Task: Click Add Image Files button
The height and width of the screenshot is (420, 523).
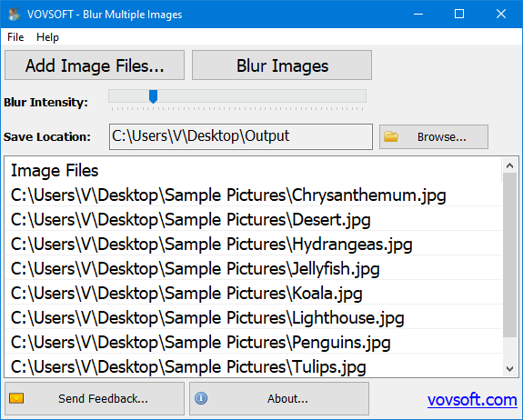Action: click(95, 65)
